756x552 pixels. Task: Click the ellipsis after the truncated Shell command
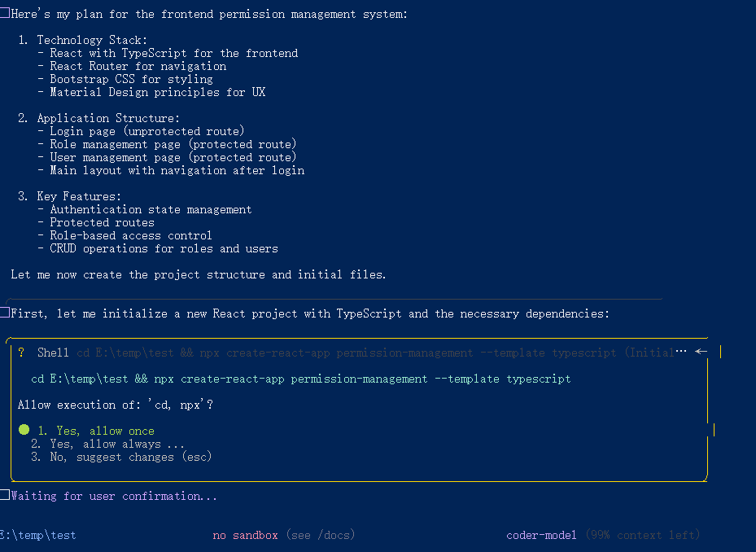682,352
